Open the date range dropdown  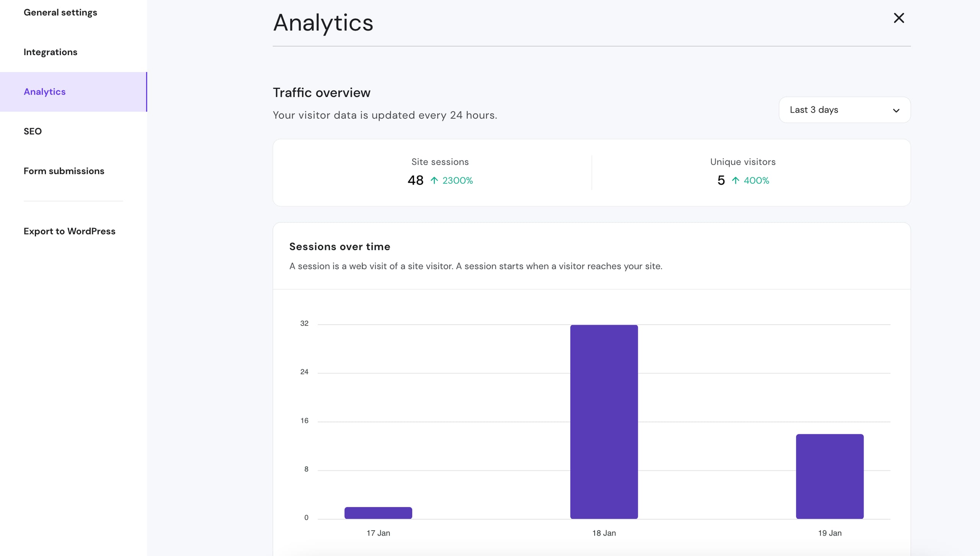coord(844,110)
